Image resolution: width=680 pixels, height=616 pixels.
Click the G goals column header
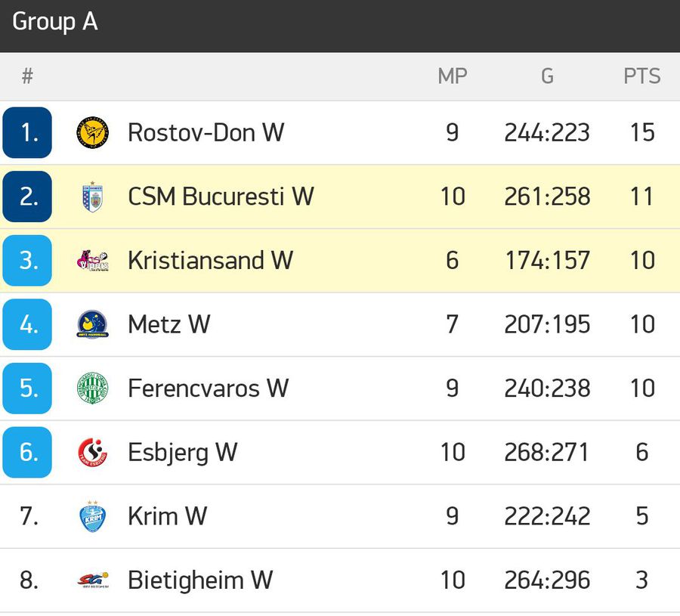(547, 76)
